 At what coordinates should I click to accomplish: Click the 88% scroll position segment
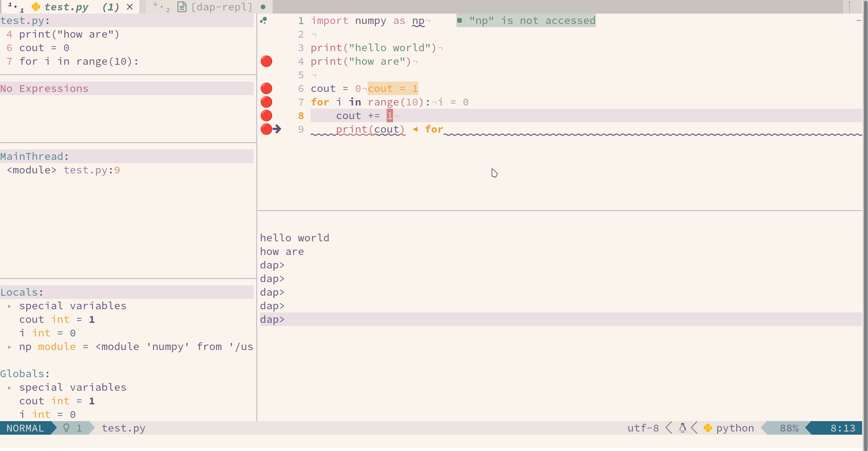point(789,427)
